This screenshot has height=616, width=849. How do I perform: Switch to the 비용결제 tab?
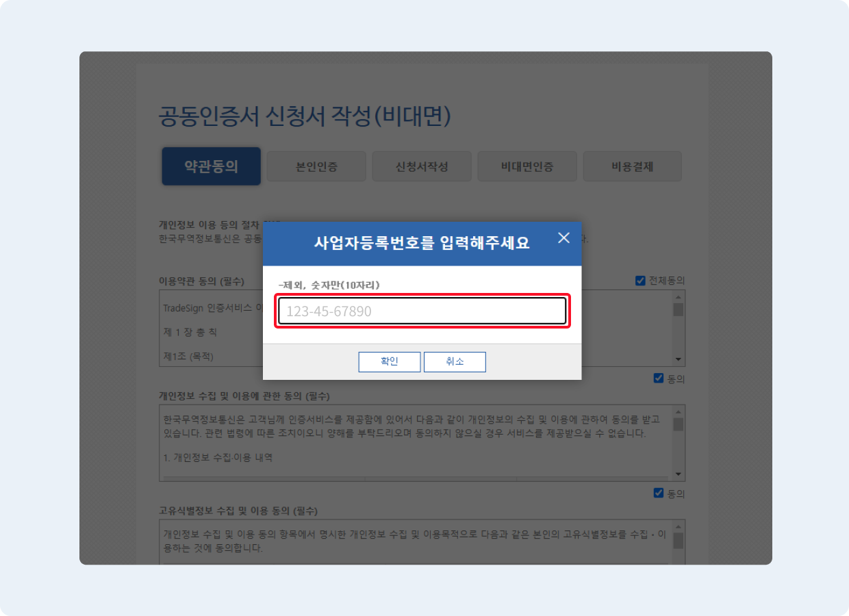tap(632, 166)
